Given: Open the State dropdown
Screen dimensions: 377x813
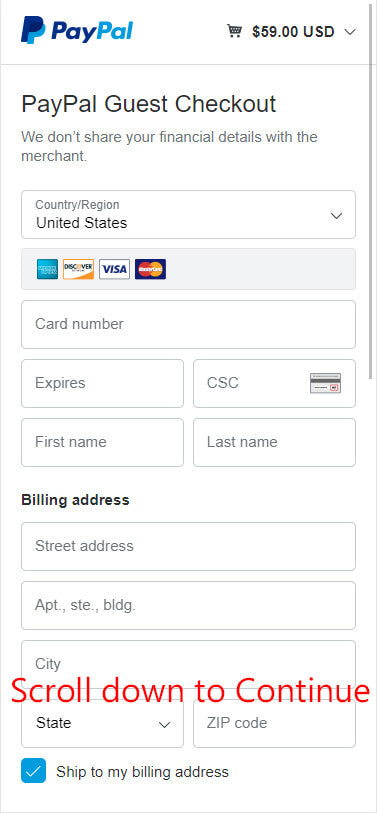Looking at the screenshot, I should (102, 723).
